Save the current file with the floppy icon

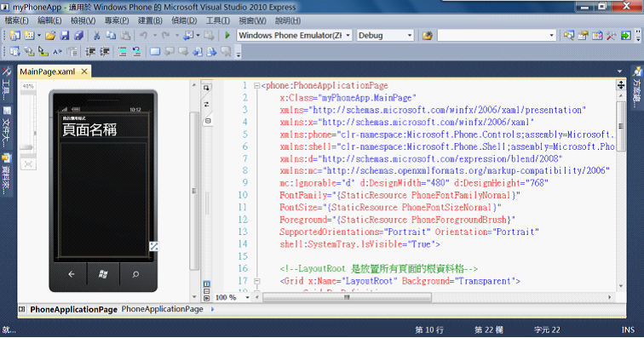[65, 36]
